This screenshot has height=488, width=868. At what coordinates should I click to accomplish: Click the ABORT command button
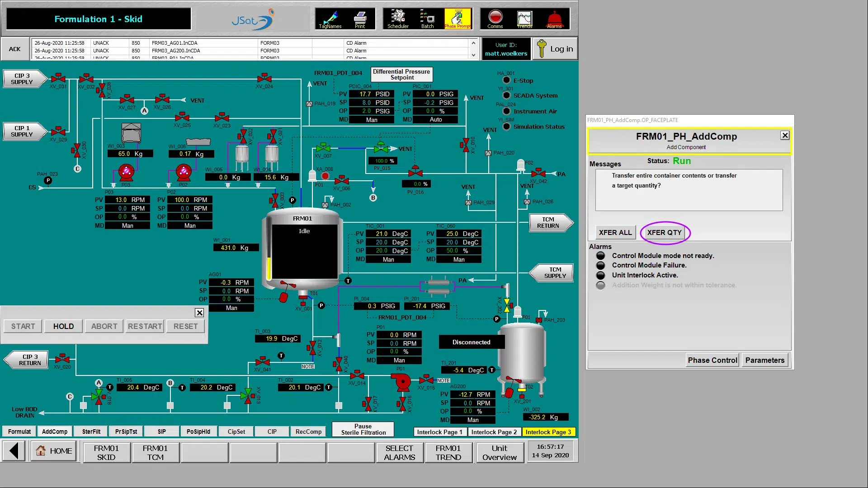(x=104, y=326)
